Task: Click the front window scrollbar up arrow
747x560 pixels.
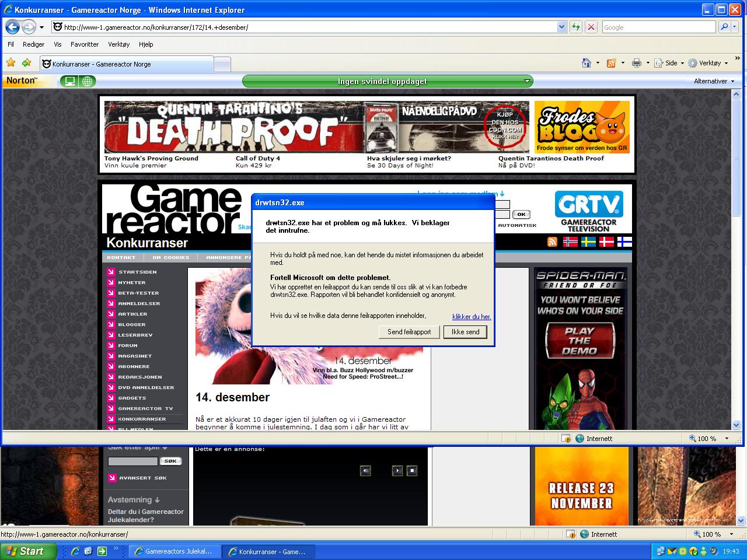Action: pos(737,95)
